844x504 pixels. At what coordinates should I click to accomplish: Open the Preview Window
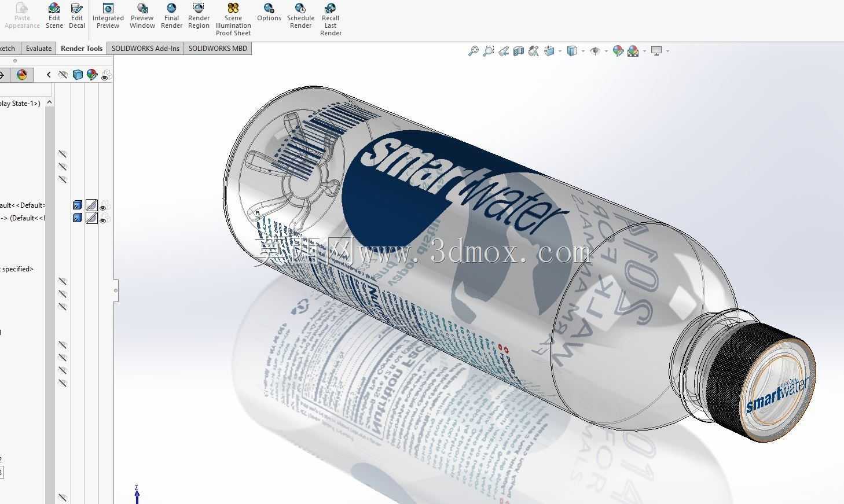coord(142,16)
